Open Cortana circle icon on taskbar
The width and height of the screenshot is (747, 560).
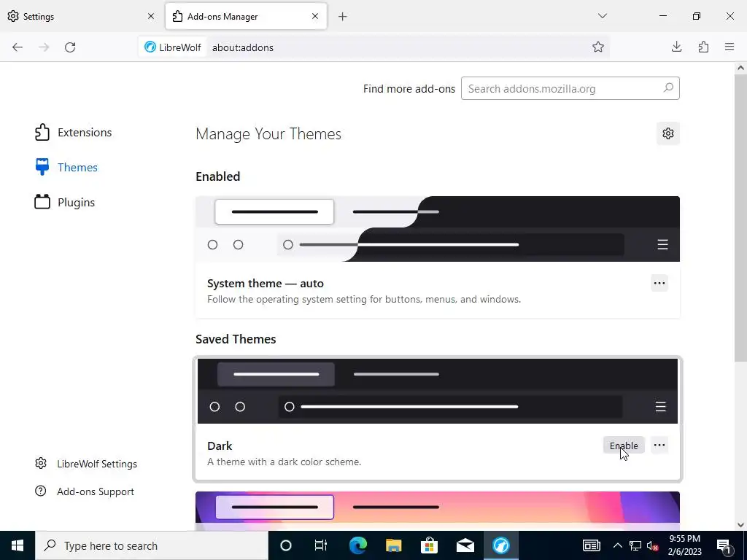point(286,545)
